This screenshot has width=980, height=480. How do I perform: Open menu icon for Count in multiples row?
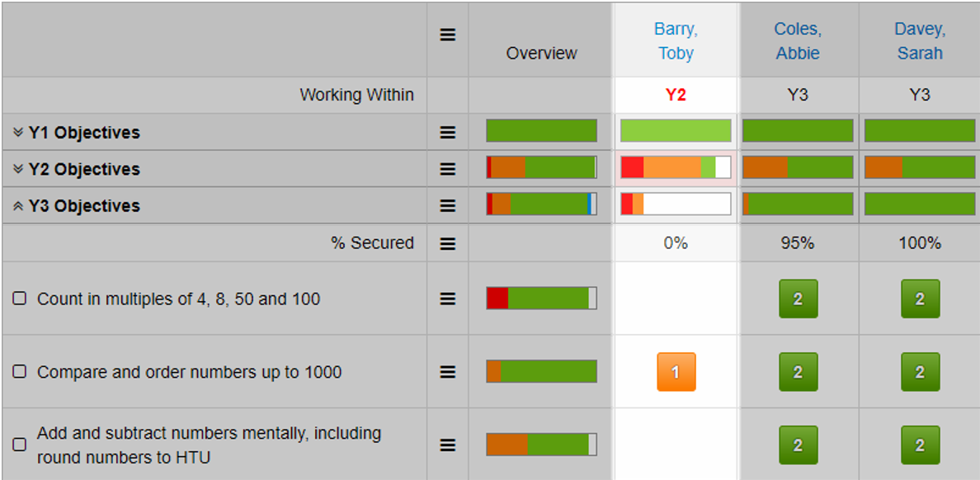[x=447, y=299]
